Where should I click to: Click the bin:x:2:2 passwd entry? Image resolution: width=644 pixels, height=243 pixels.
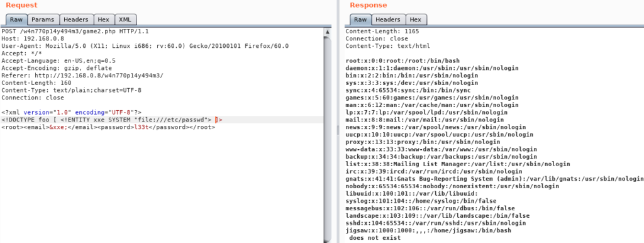click(x=411, y=76)
